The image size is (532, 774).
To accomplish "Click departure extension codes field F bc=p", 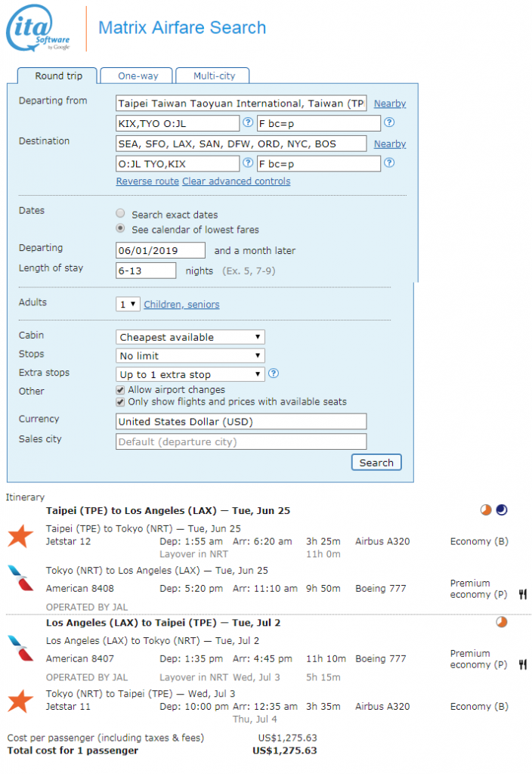I will point(318,123).
